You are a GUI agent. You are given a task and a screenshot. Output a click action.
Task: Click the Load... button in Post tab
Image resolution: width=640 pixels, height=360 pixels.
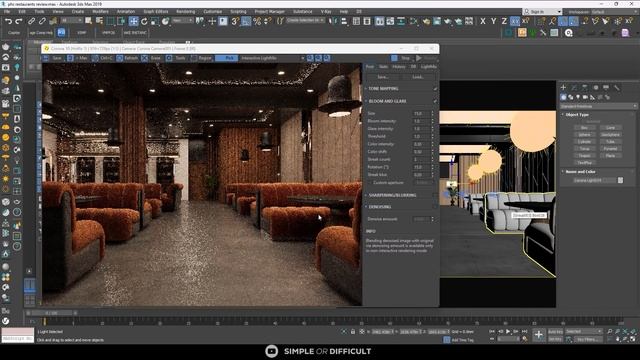[418, 77]
